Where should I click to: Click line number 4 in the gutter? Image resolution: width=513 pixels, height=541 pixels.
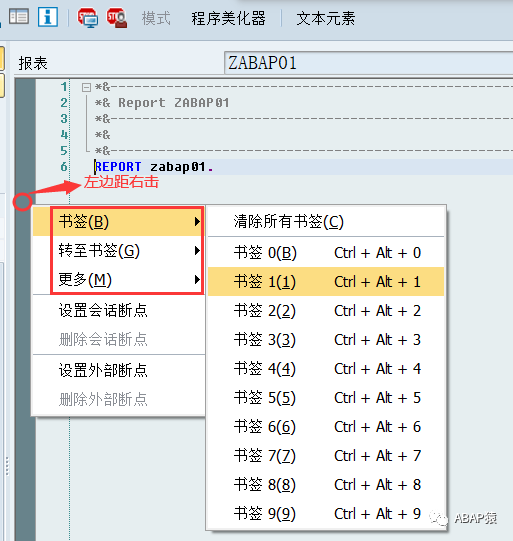[64, 134]
